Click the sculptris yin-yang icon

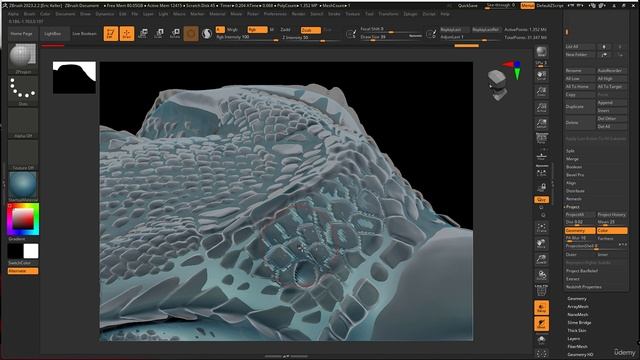[207, 33]
